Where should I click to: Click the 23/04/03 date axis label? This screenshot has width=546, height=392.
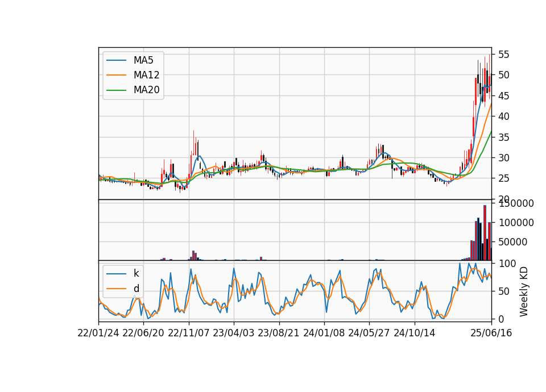click(x=234, y=333)
